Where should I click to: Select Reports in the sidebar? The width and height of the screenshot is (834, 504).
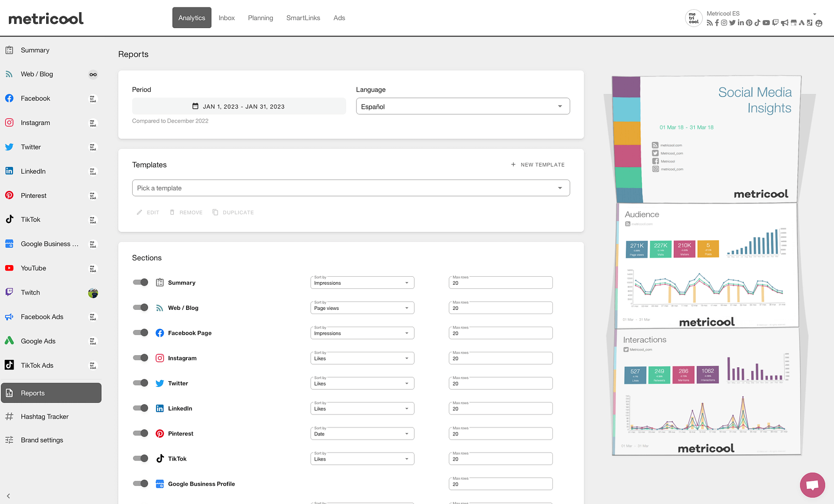pyautogui.click(x=51, y=393)
